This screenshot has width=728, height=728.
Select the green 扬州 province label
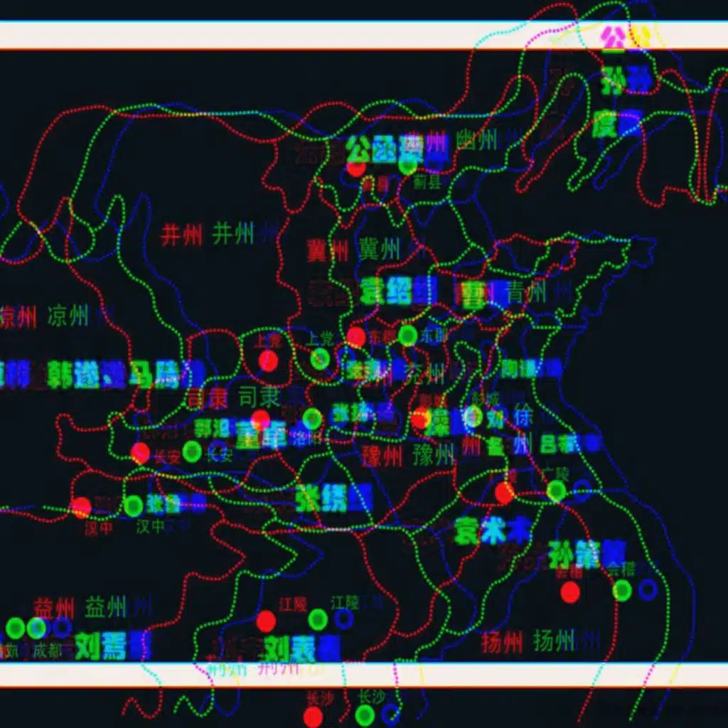pyautogui.click(x=554, y=641)
